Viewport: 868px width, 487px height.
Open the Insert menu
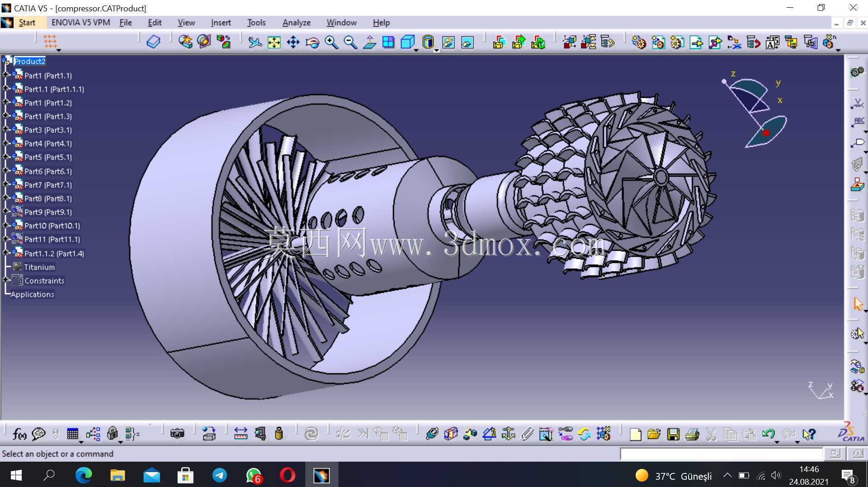[x=221, y=22]
